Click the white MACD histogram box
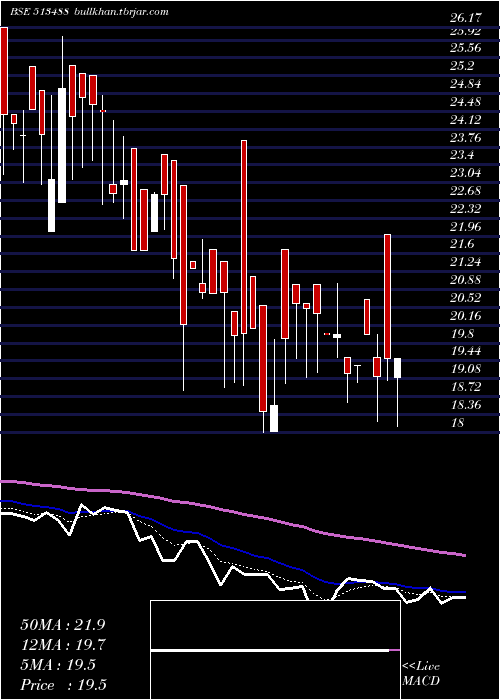The height and width of the screenshot is (700, 500). pyautogui.click(x=275, y=650)
